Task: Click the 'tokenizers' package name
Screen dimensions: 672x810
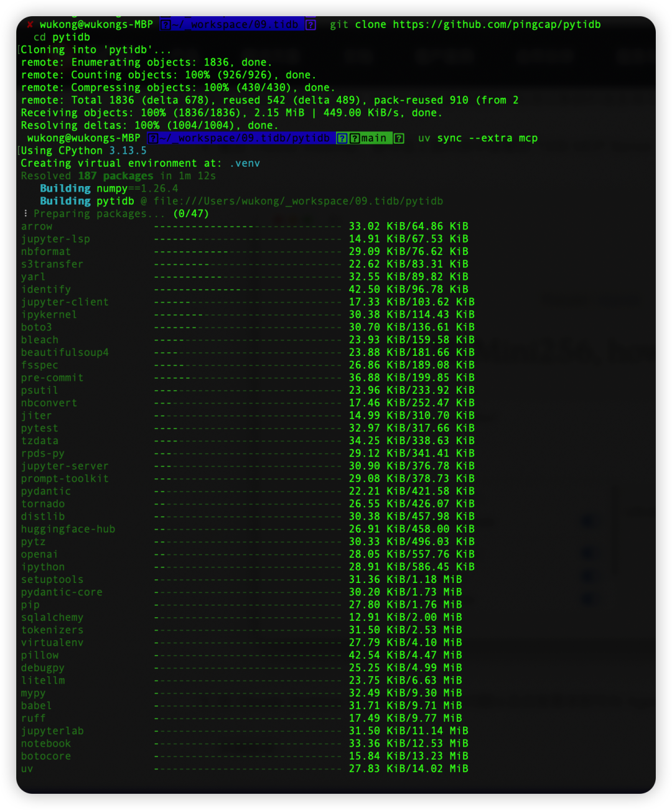Action: (x=52, y=630)
